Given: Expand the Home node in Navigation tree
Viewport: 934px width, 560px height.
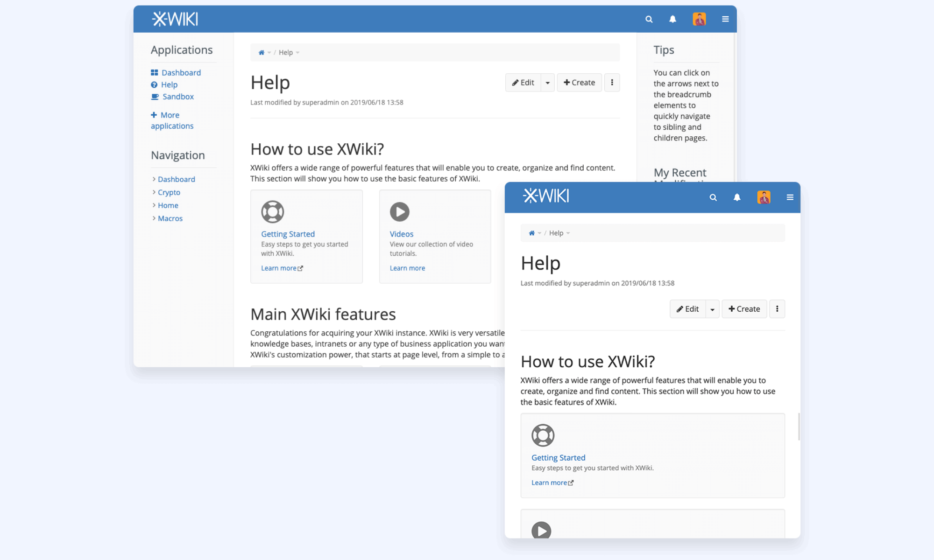Looking at the screenshot, I should click(x=154, y=205).
